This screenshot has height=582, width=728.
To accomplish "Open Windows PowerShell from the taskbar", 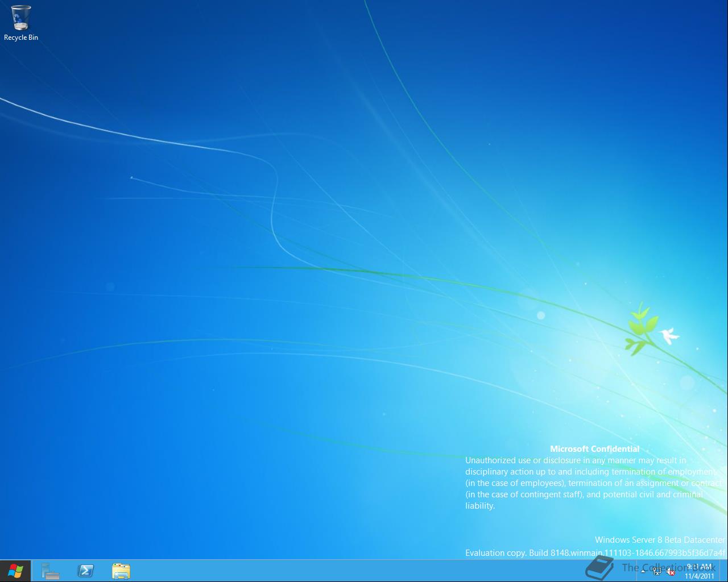I will pyautogui.click(x=86, y=571).
